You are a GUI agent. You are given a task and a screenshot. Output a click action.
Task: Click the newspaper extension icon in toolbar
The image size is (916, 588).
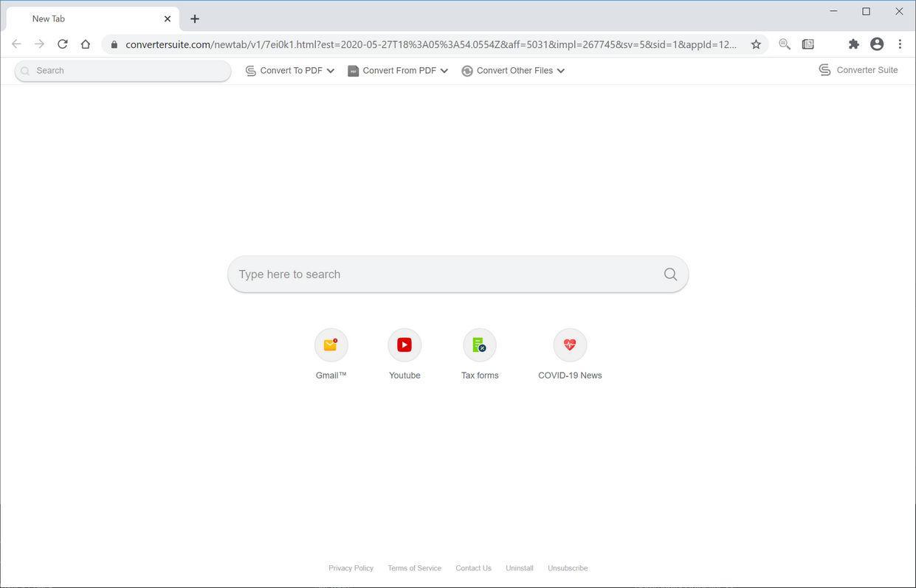pos(808,44)
